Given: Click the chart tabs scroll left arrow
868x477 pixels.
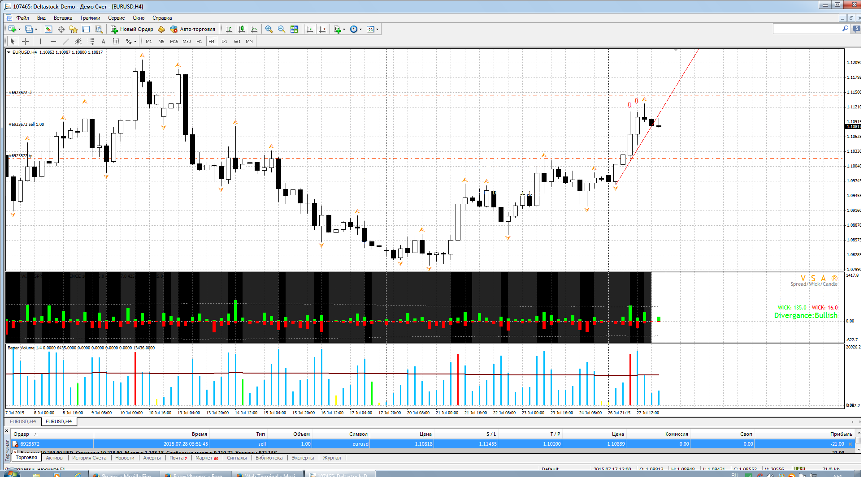Looking at the screenshot, I should tap(852, 421).
